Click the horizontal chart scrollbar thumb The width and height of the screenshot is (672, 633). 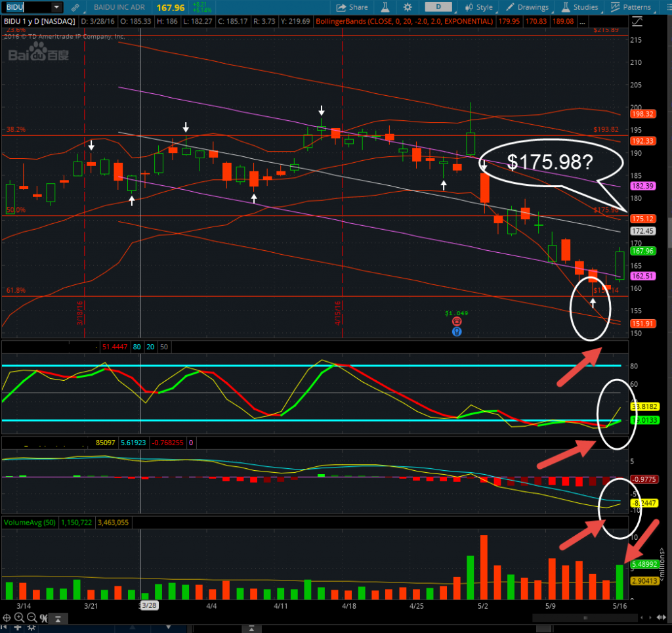[585, 617]
